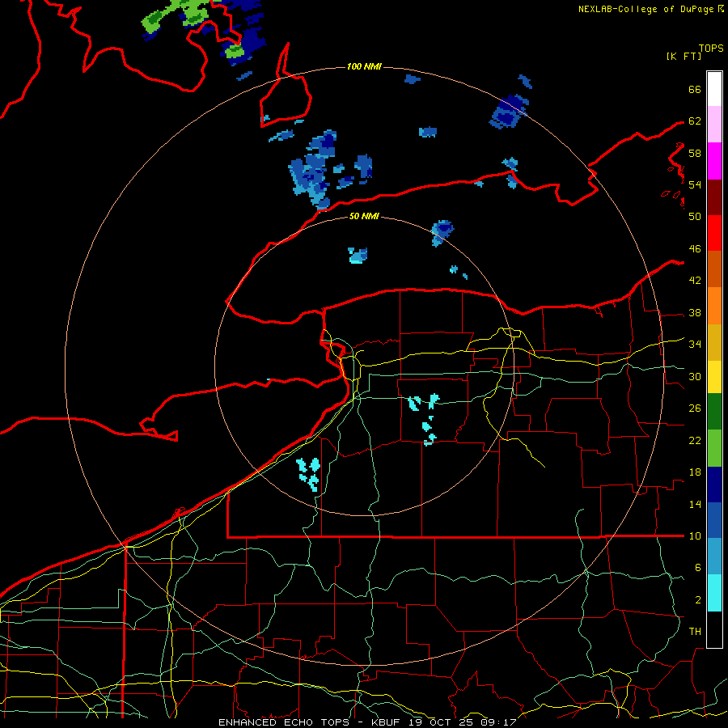Image resolution: width=728 pixels, height=728 pixels.
Task: Click the legend value 66
Action: 695,89
